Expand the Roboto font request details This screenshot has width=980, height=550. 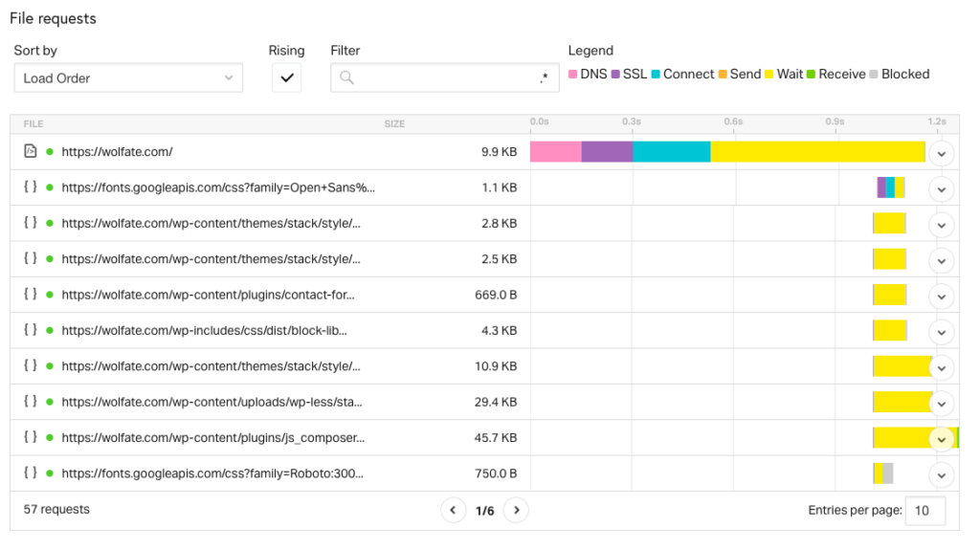click(942, 475)
